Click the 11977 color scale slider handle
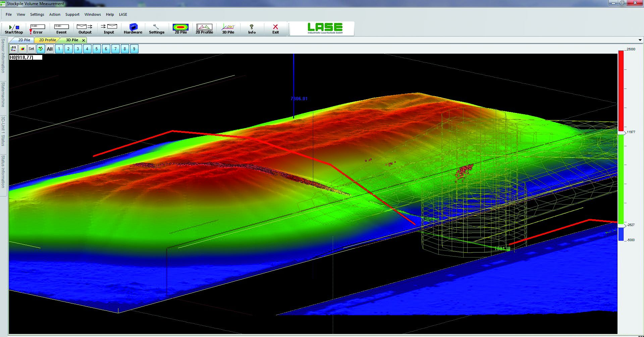Image resolution: width=644 pixels, height=337 pixels. pos(621,133)
